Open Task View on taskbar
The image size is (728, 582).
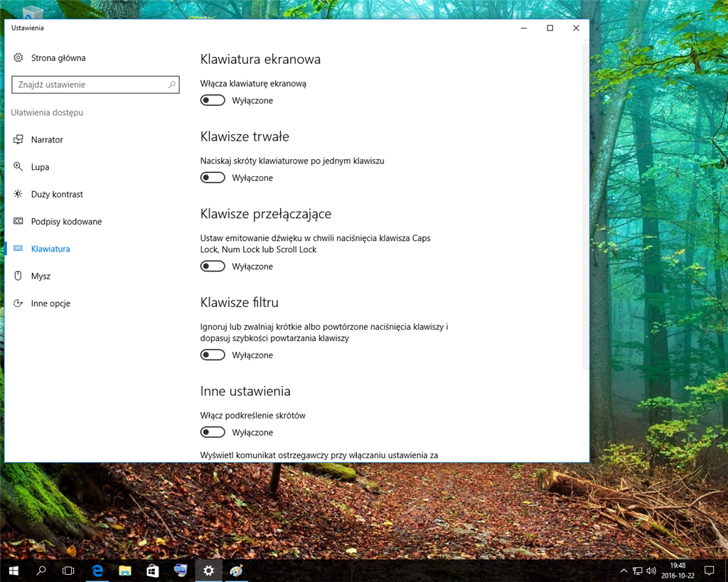(69, 571)
